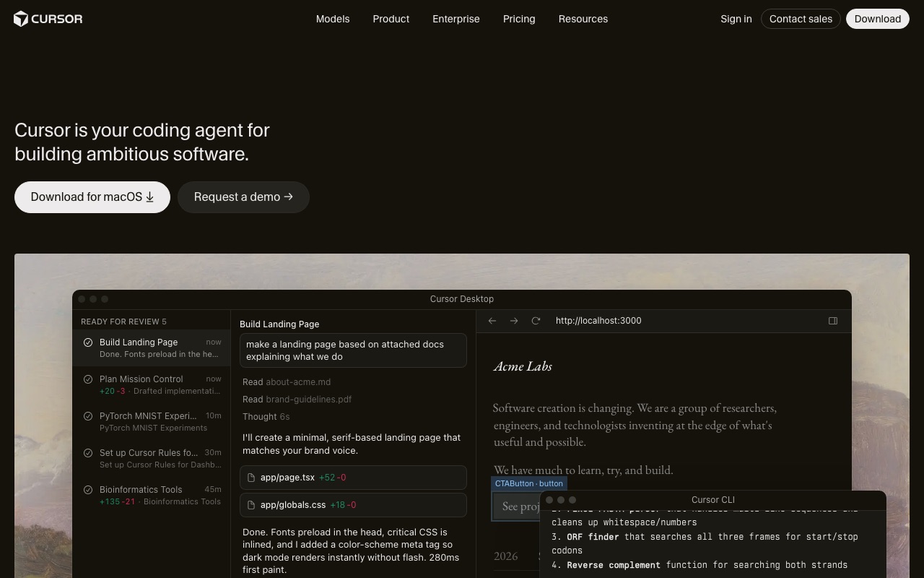Click the 'CTAButton · button' inspector label

529,483
